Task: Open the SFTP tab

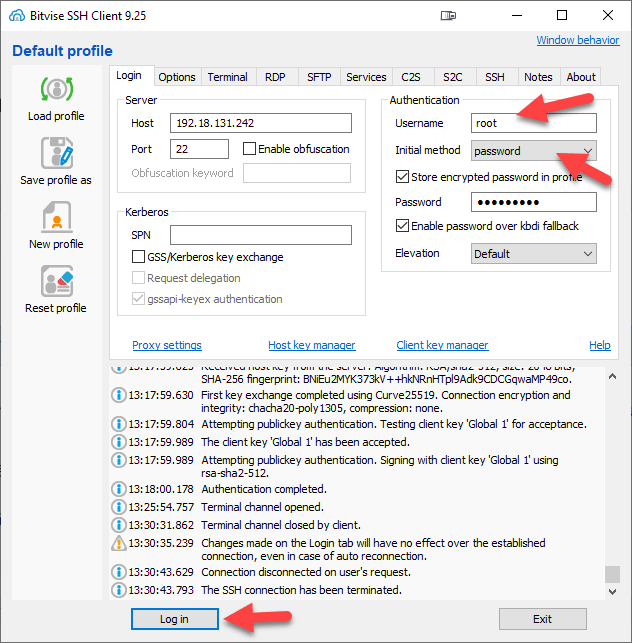Action: point(319,77)
